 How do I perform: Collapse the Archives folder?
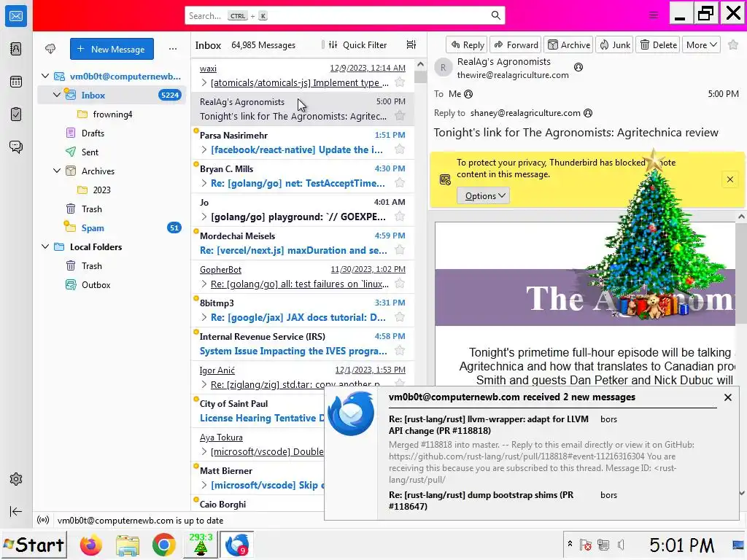coord(57,171)
